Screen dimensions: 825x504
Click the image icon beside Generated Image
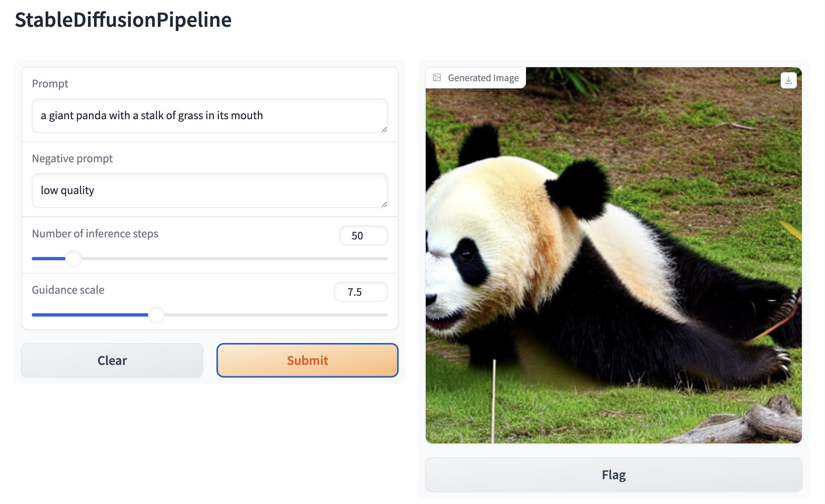(x=437, y=78)
